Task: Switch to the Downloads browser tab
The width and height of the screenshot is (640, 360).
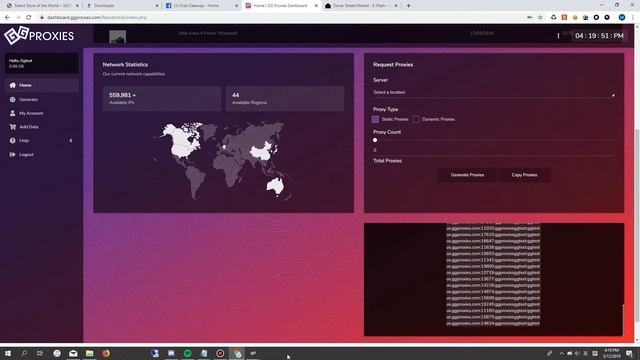Action: click(122, 6)
